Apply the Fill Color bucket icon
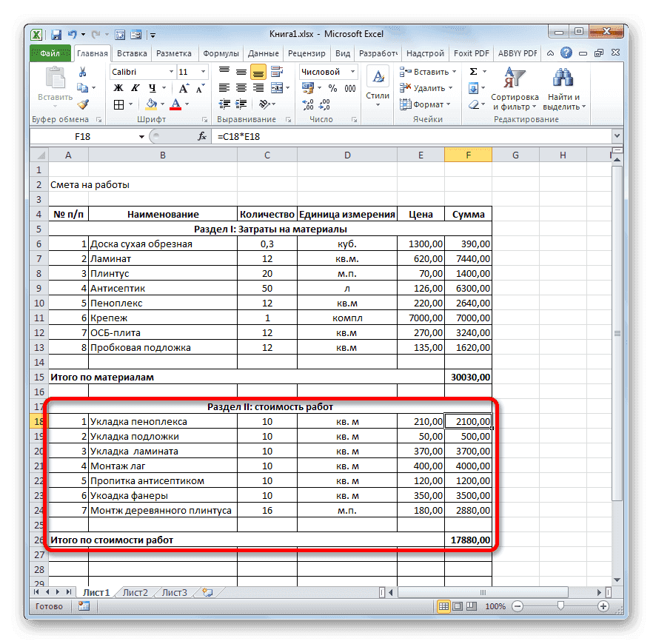The height and width of the screenshot is (644, 653). (150, 103)
